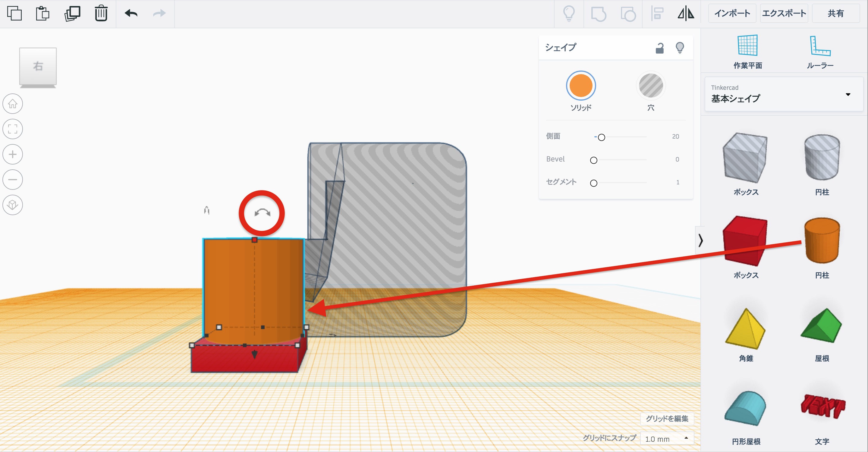Click the home view button
Screen dimensions: 868x452
13,103
